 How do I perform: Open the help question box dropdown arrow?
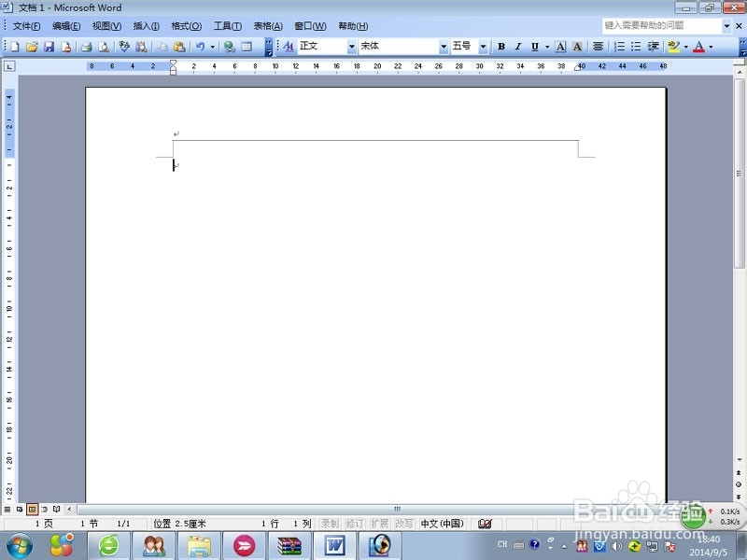click(726, 26)
